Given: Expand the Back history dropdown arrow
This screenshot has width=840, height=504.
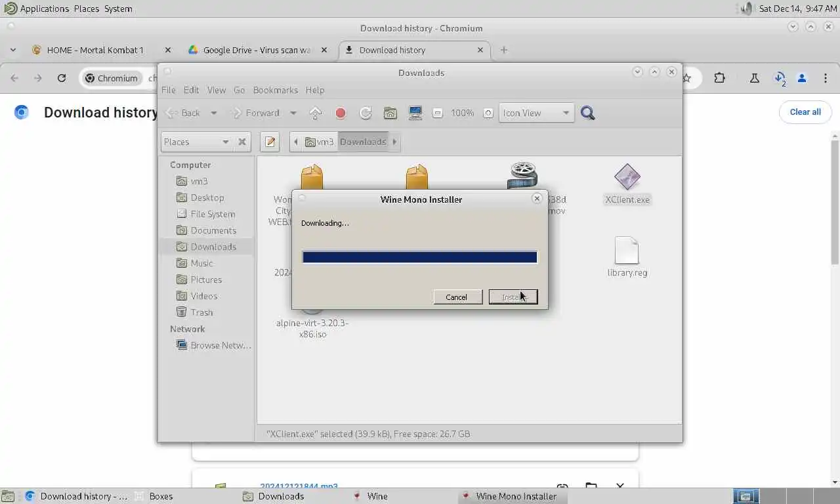Looking at the screenshot, I should pyautogui.click(x=213, y=113).
